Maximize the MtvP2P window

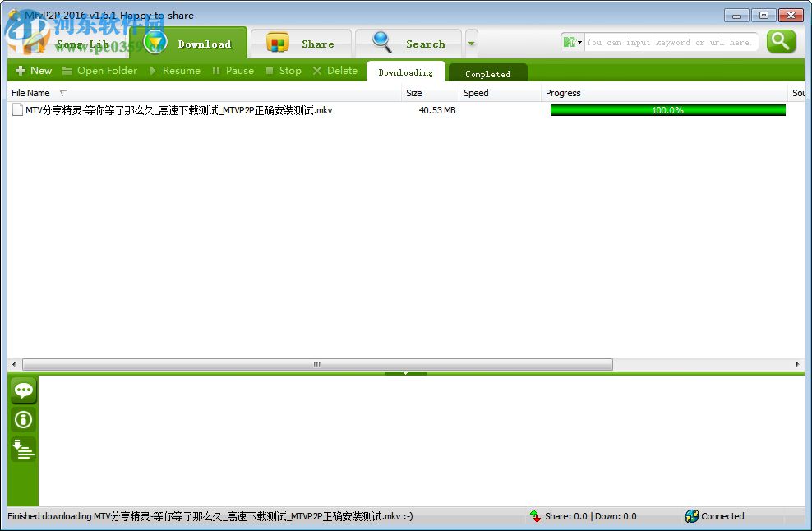764,15
